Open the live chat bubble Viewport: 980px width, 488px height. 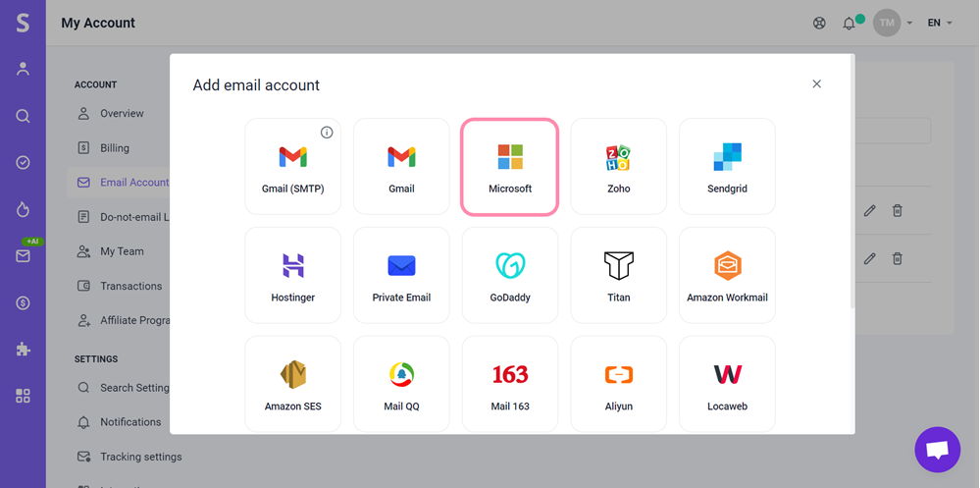pos(937,449)
